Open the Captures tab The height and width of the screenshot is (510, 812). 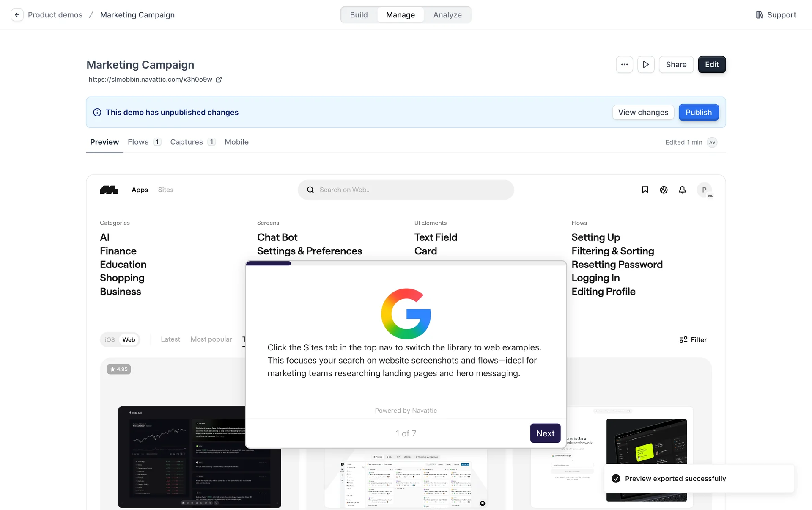187,142
